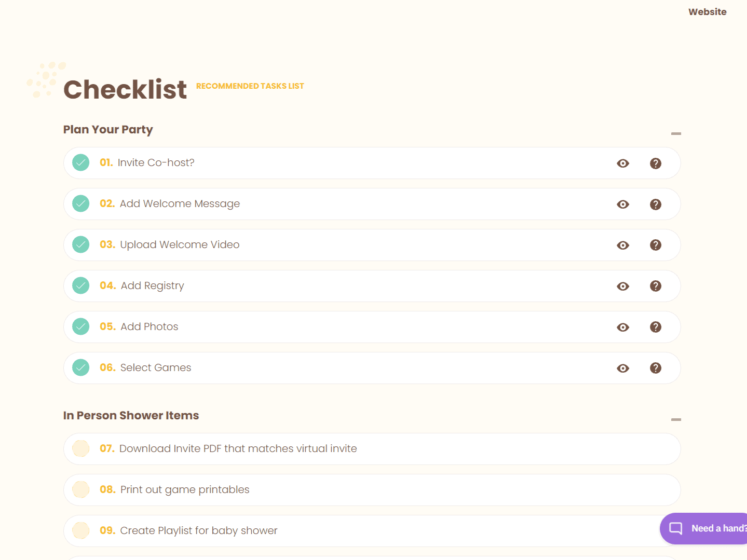Uncheck the completed Invite Co-host task
Viewport: 747px width, 560px height.
[80, 162]
